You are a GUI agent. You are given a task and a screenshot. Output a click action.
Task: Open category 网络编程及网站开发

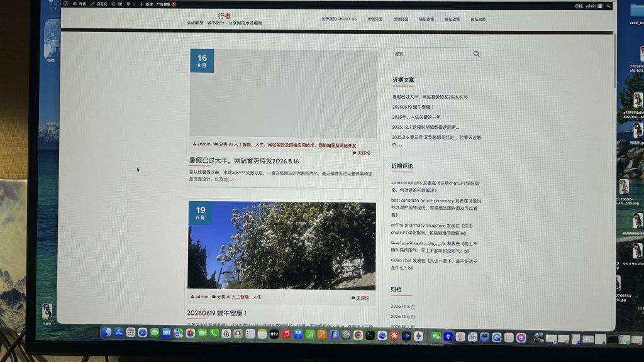click(x=337, y=145)
